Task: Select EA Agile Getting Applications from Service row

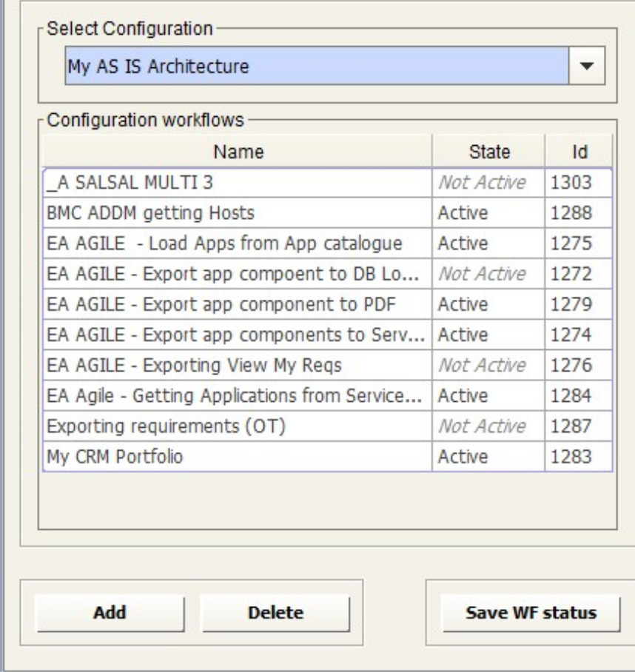Action: tap(238, 396)
